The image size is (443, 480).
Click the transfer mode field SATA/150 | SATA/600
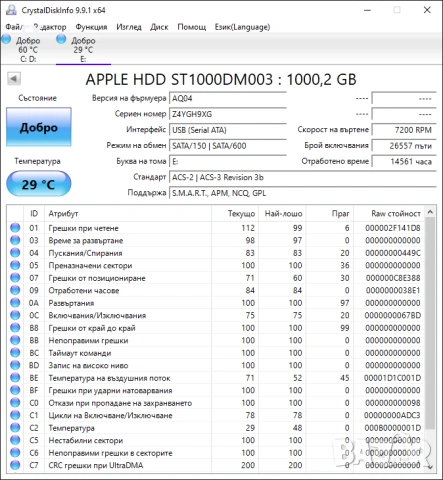coord(228,146)
